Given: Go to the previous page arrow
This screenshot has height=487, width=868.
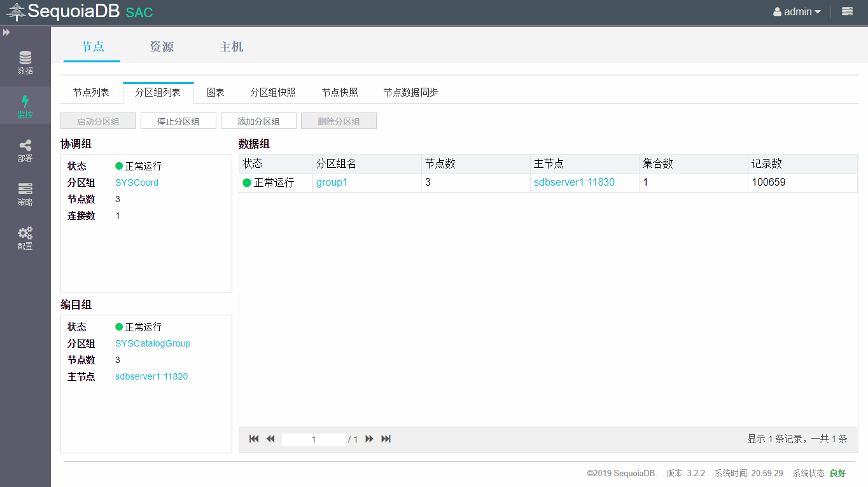Looking at the screenshot, I should tap(270, 439).
